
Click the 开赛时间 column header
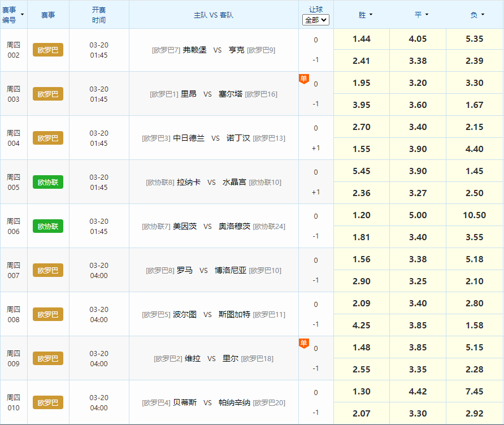point(99,15)
